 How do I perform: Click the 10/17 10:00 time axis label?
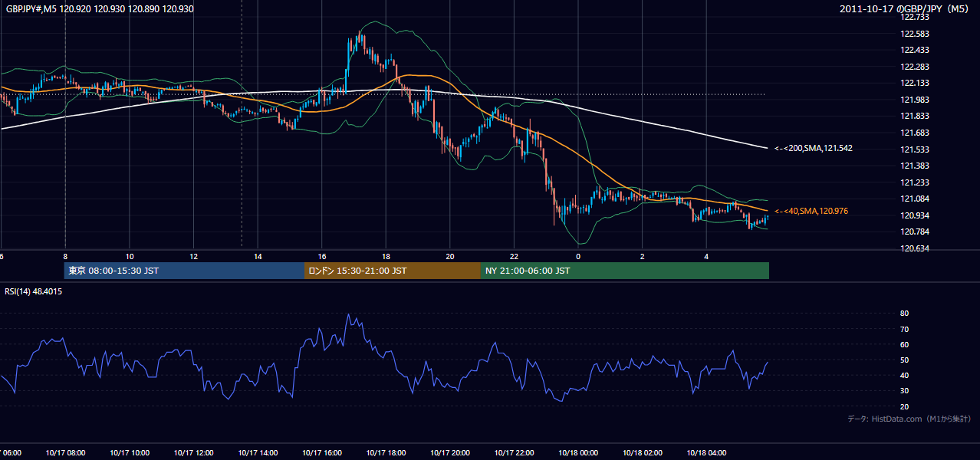pyautogui.click(x=130, y=452)
